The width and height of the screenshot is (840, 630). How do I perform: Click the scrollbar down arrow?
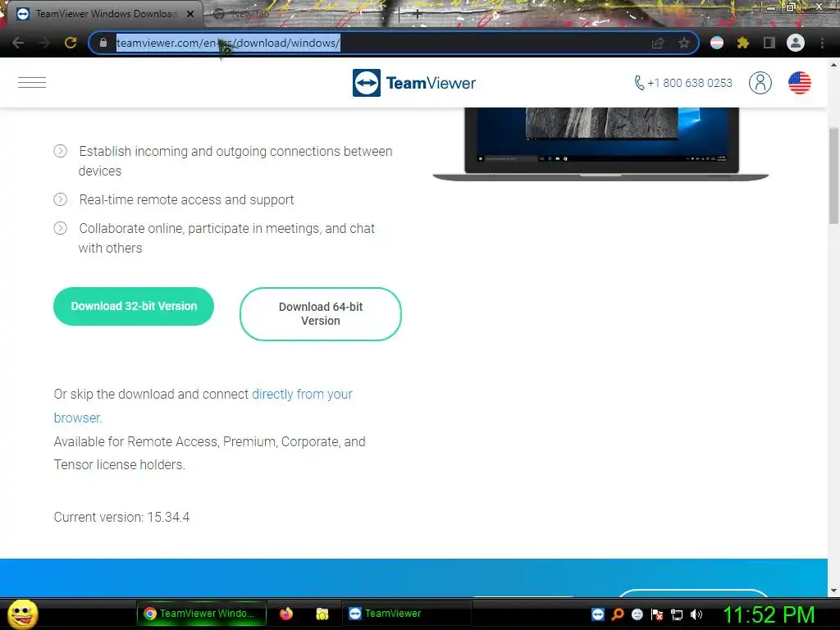pyautogui.click(x=833, y=591)
